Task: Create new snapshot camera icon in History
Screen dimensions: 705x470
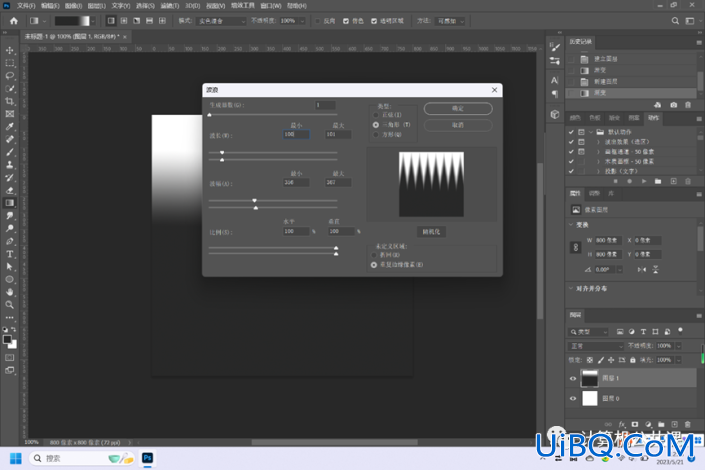Action: coord(673,105)
